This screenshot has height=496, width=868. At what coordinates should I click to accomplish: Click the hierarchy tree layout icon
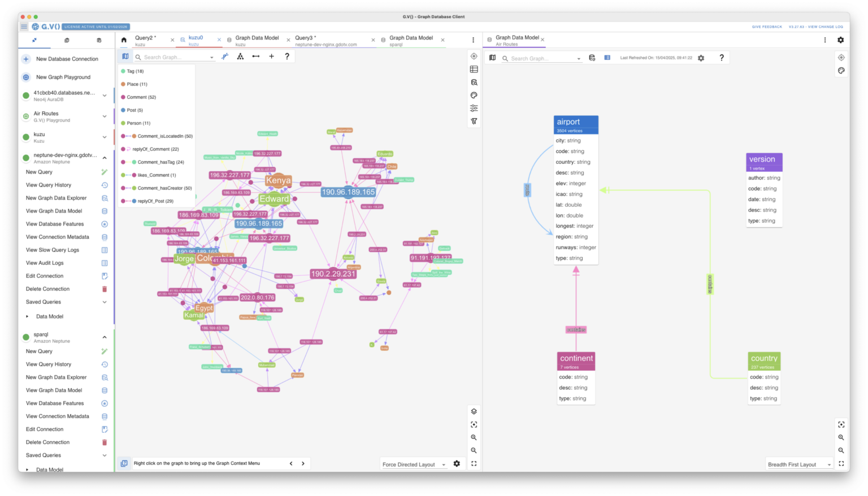pyautogui.click(x=240, y=56)
